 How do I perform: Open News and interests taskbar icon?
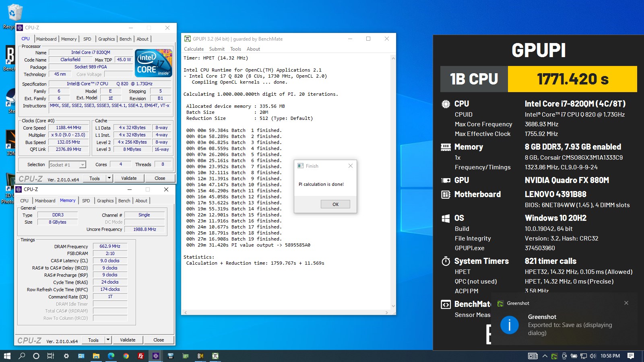[x=533, y=356]
